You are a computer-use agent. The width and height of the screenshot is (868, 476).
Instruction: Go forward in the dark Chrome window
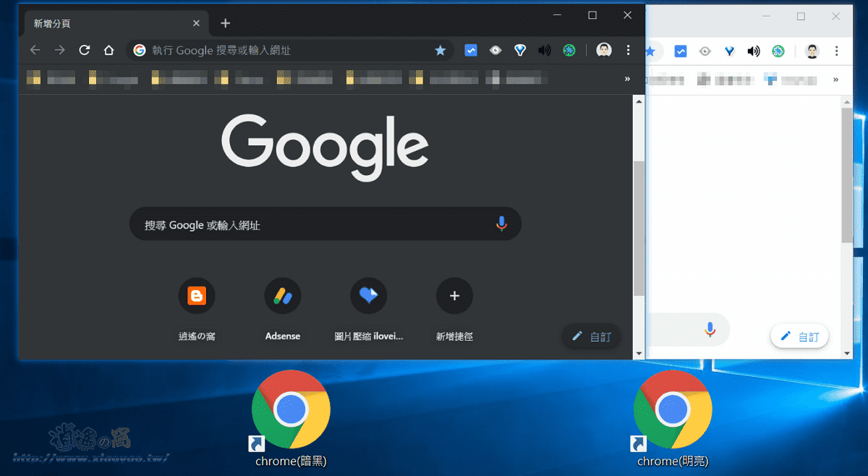click(60, 50)
